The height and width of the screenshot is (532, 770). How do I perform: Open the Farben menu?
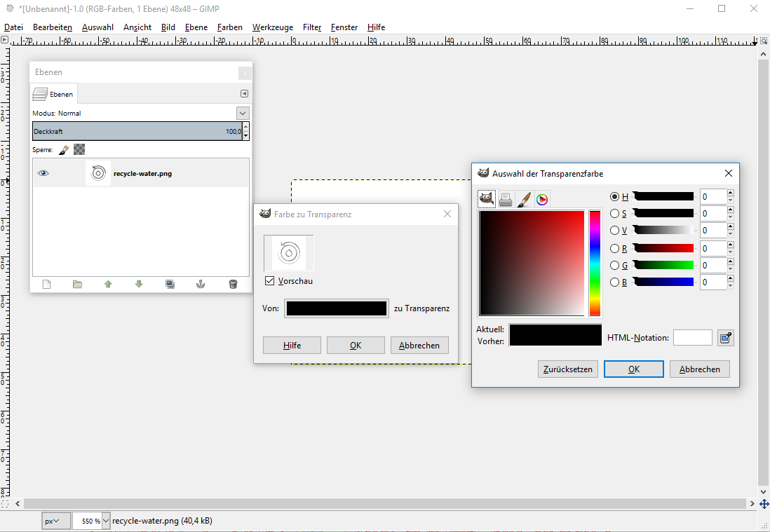pos(229,27)
